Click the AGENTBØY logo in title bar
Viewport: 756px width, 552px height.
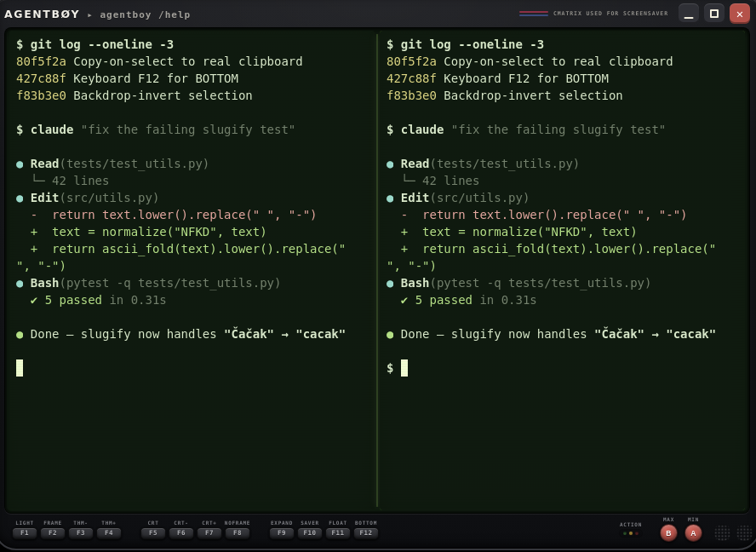(x=42, y=14)
